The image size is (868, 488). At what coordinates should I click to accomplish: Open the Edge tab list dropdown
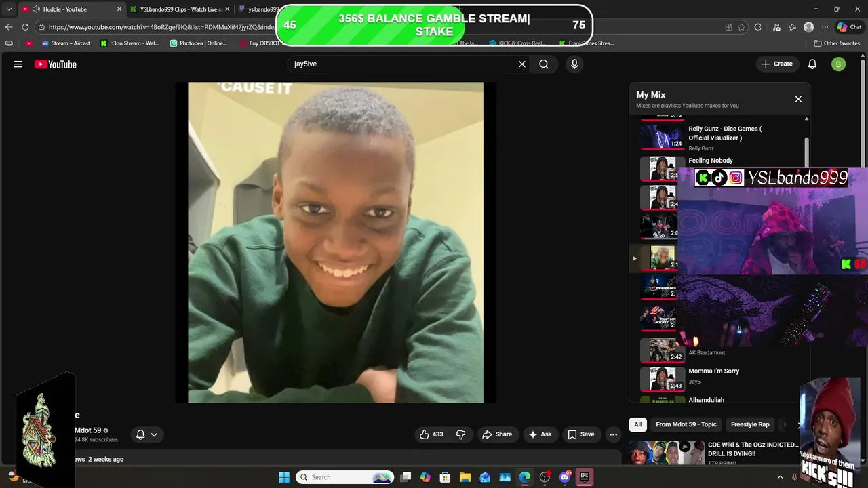pos(9,9)
